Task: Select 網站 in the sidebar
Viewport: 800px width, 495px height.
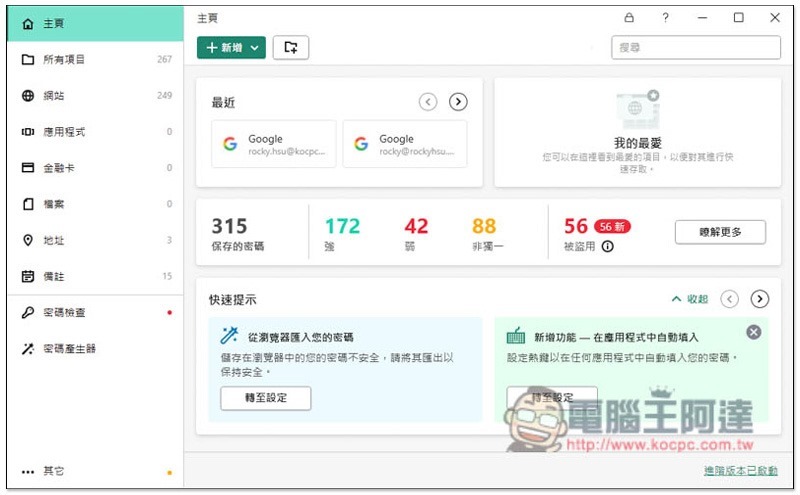Action: click(x=55, y=96)
